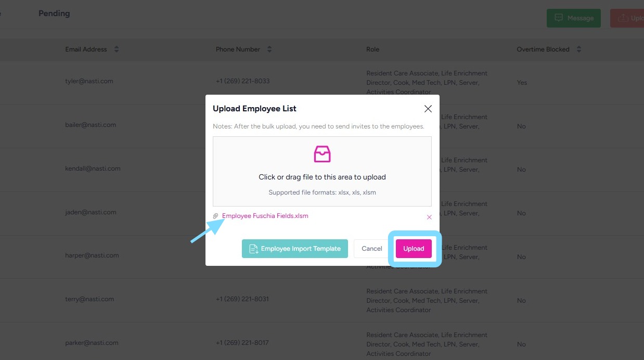
Task: Click the paperclip icon beside attached file
Action: tap(216, 216)
